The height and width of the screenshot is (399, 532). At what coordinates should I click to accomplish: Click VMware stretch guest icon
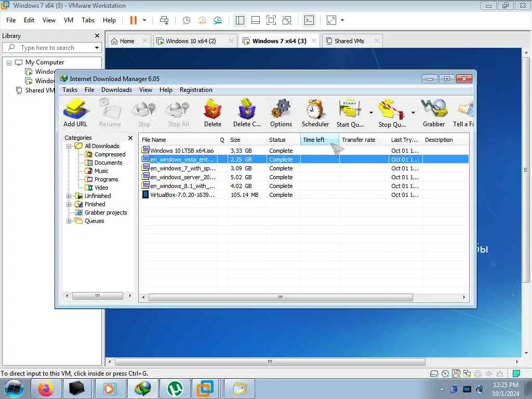click(x=331, y=20)
